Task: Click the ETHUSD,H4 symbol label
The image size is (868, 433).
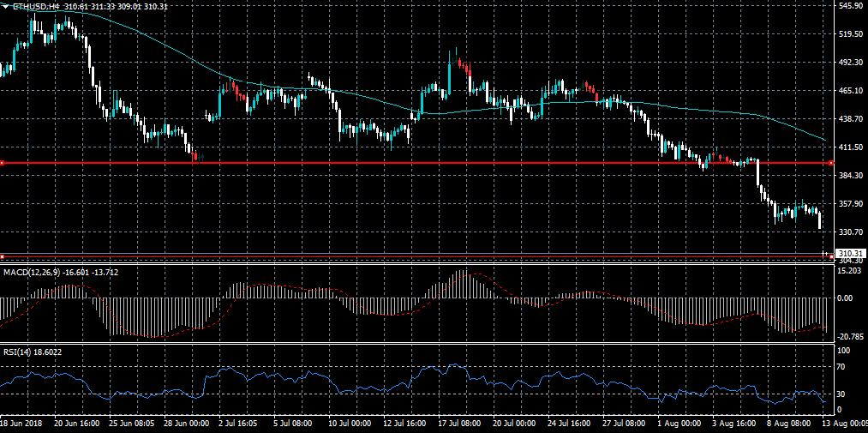Action: 36,6
